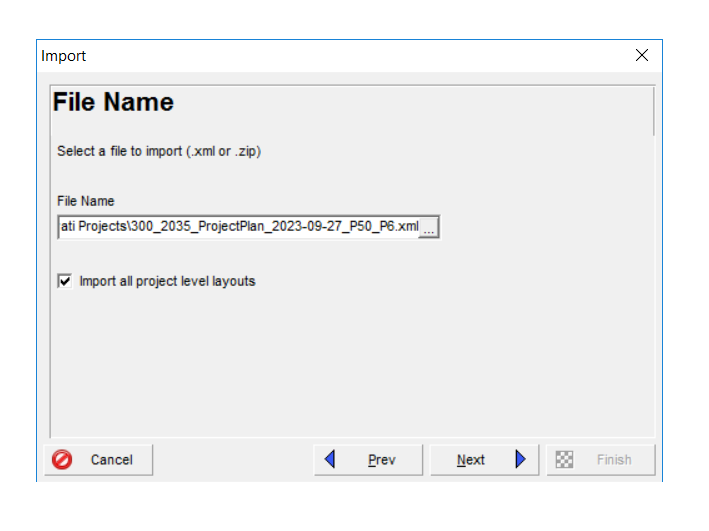This screenshot has width=709, height=531.
Task: Proceed with the Next button
Action: 484,460
